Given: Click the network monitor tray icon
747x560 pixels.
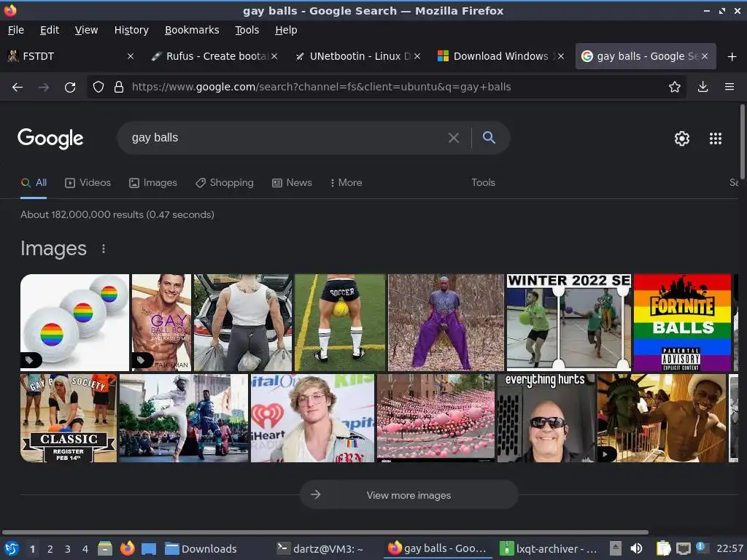Looking at the screenshot, I should click(683, 548).
